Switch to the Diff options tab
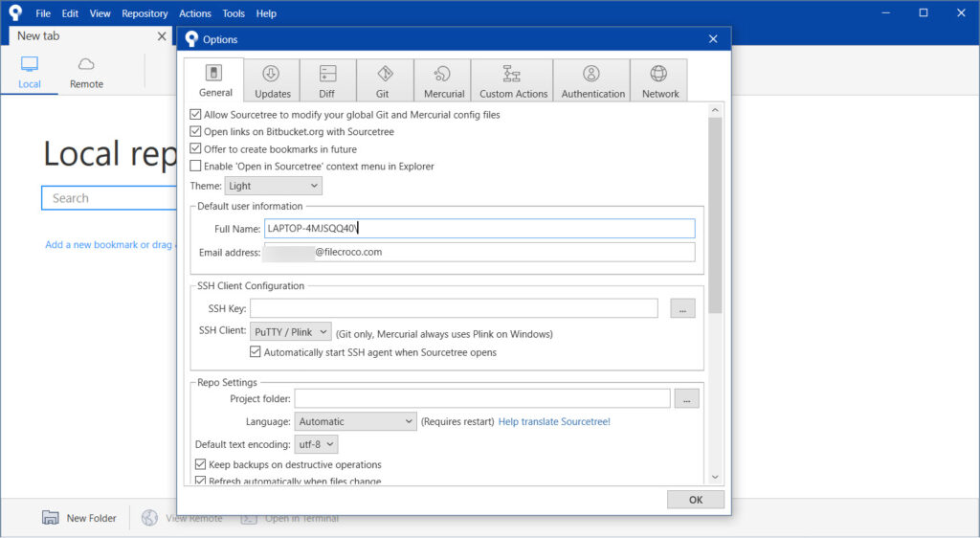 pos(327,80)
